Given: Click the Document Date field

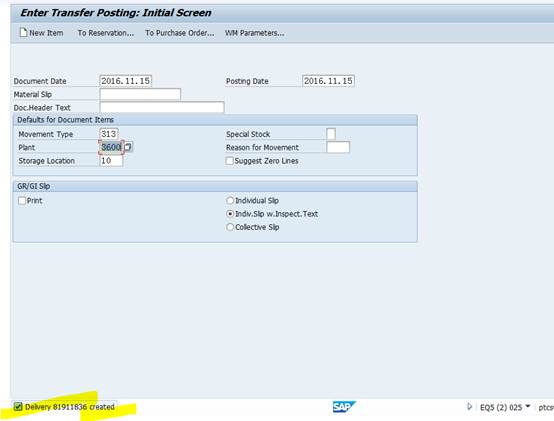Looking at the screenshot, I should [x=125, y=81].
